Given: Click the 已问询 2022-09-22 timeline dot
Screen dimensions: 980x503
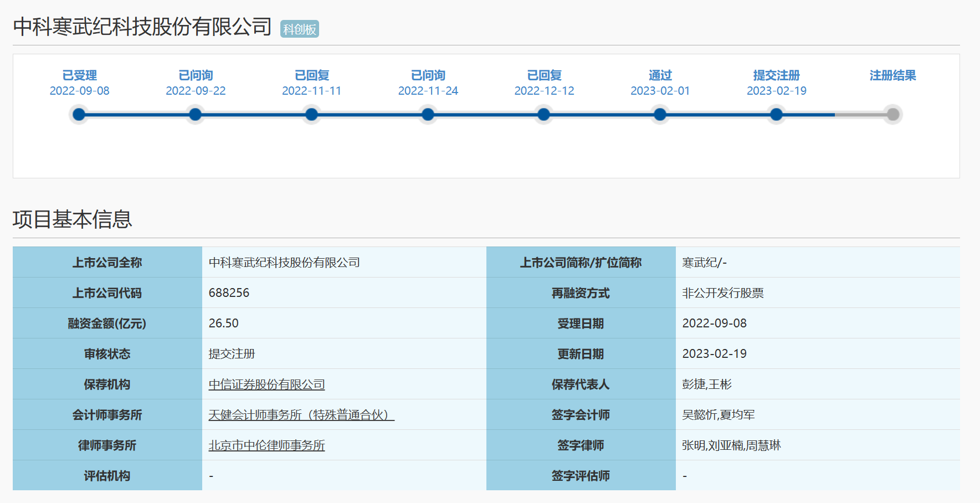Looking at the screenshot, I should (196, 114).
